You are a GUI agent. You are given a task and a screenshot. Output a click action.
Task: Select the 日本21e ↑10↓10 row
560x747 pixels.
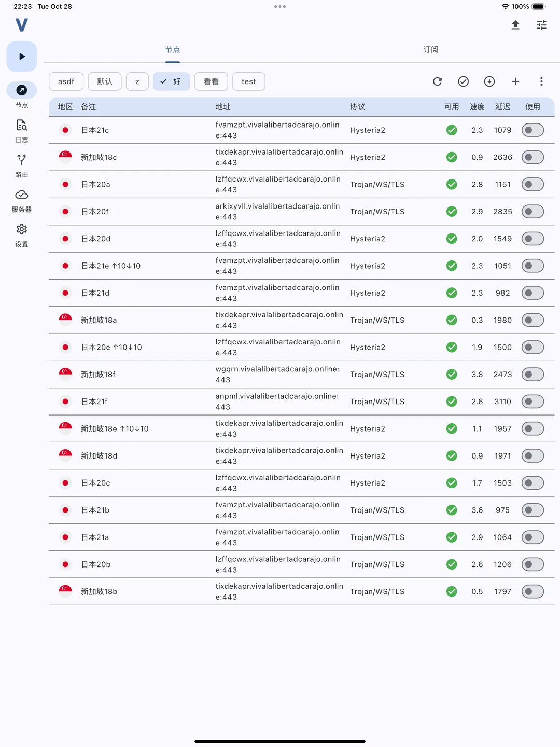(x=302, y=266)
